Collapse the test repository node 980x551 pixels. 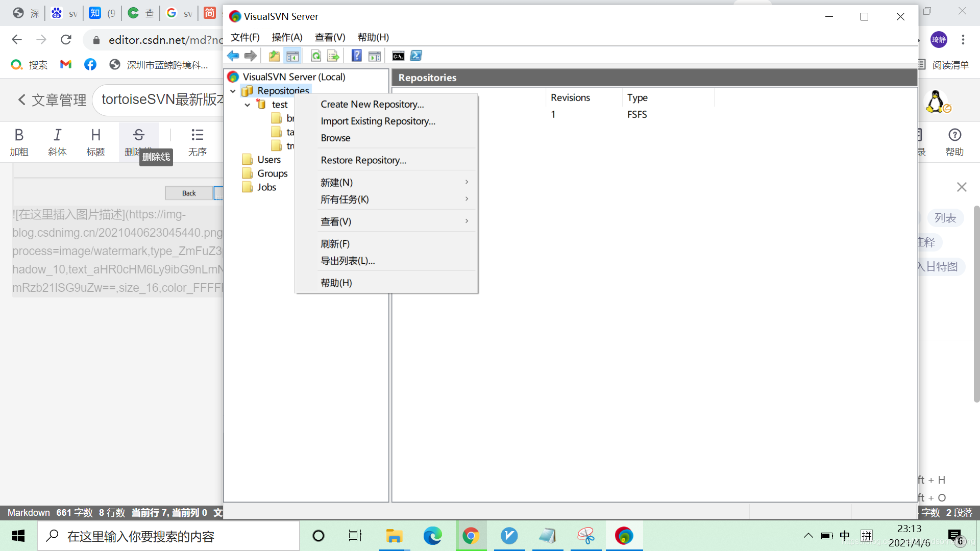(x=248, y=105)
